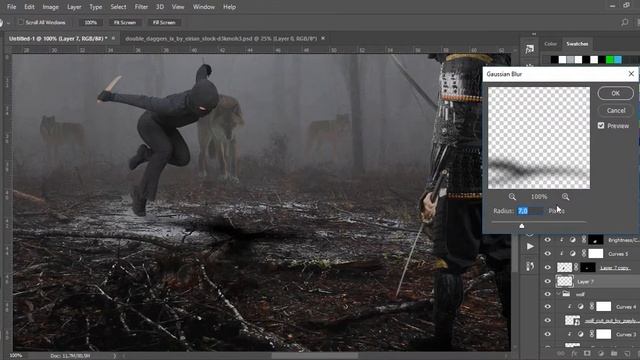This screenshot has width=640, height=360.
Task: Close the double_daggers document tab
Action: [323, 38]
